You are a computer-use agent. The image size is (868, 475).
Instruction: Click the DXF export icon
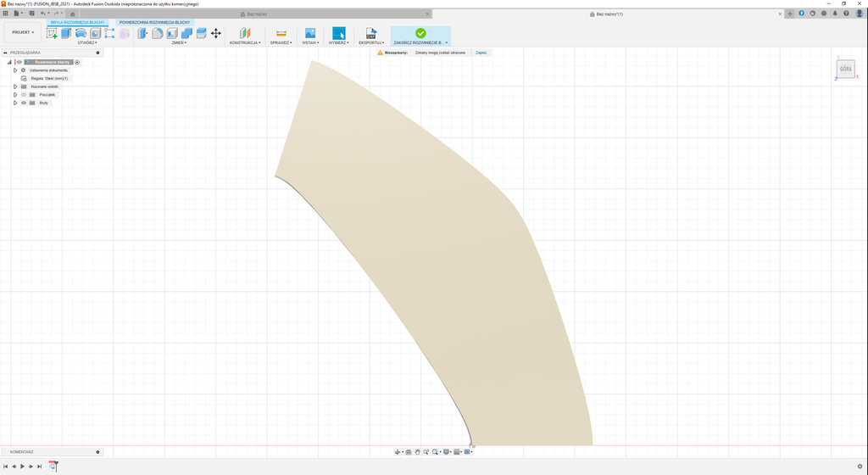point(370,33)
